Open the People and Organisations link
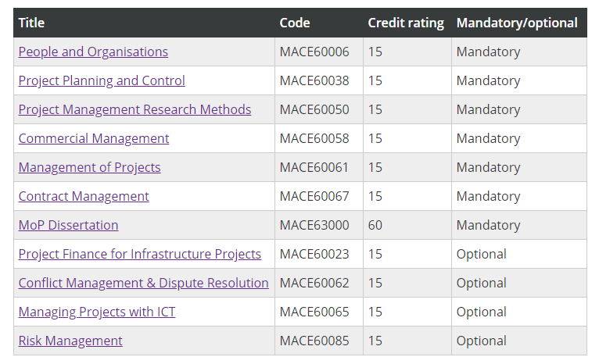The width and height of the screenshot is (599, 364). point(93,52)
